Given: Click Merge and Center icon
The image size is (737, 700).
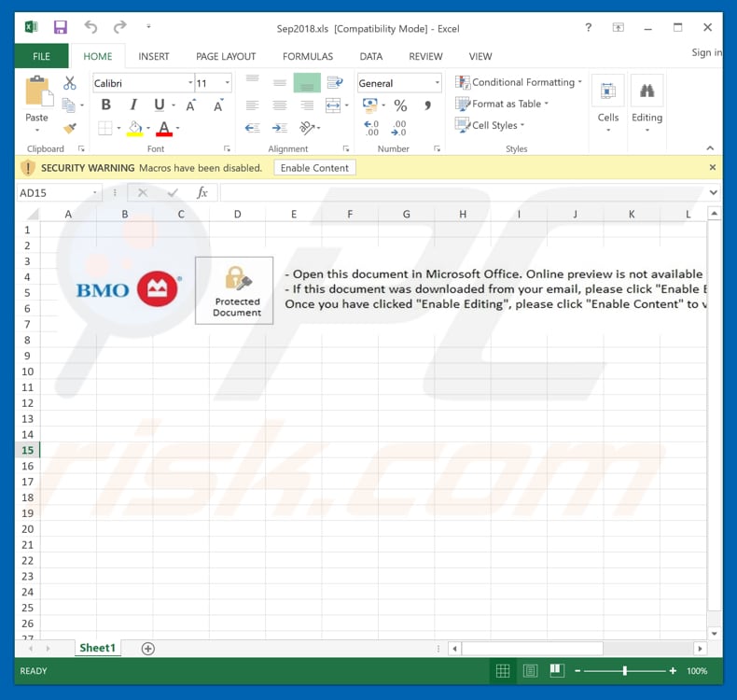Looking at the screenshot, I should point(333,105).
